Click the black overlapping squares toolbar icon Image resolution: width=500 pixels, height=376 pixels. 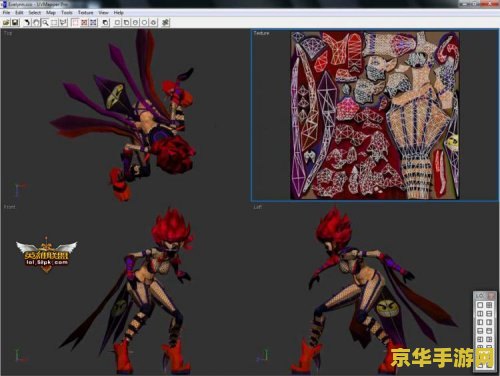pos(105,23)
